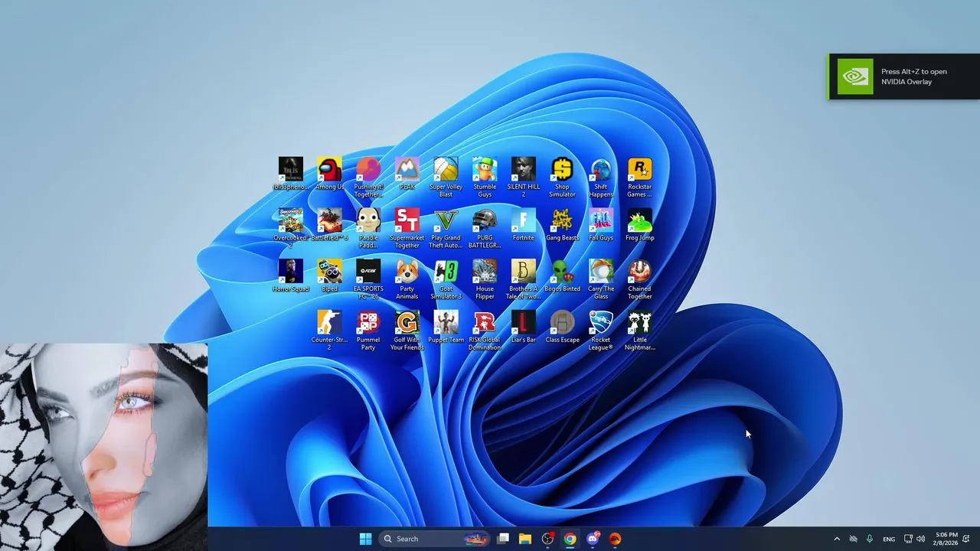Select the Little Nightmares shortcut
980x551 pixels.
[x=640, y=331]
